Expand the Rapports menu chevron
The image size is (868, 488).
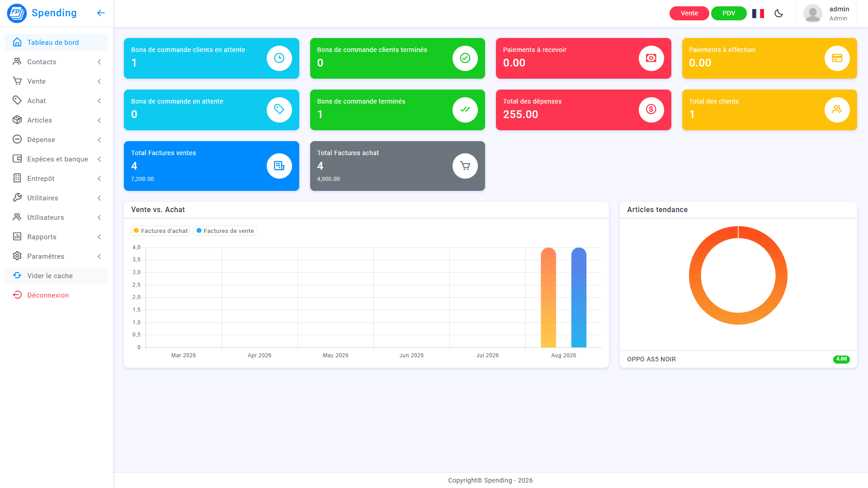[99, 237]
